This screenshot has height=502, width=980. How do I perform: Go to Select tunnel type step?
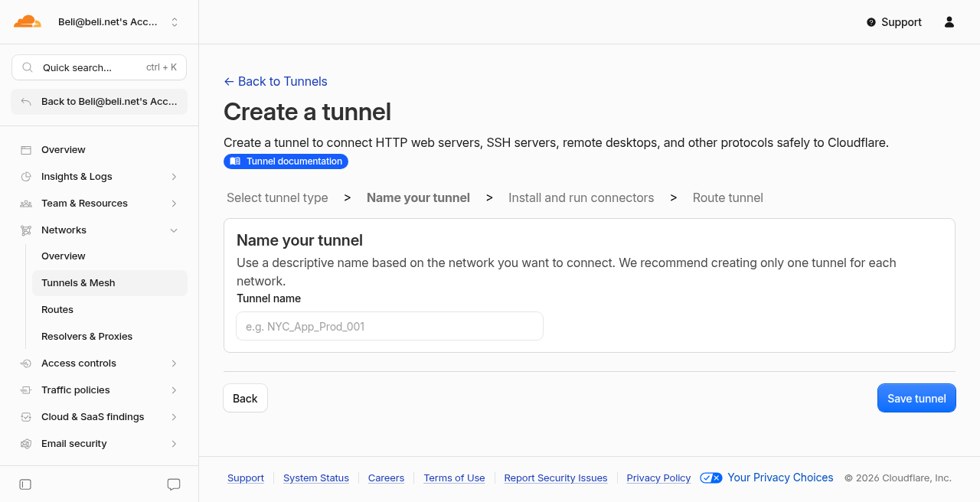coord(277,197)
